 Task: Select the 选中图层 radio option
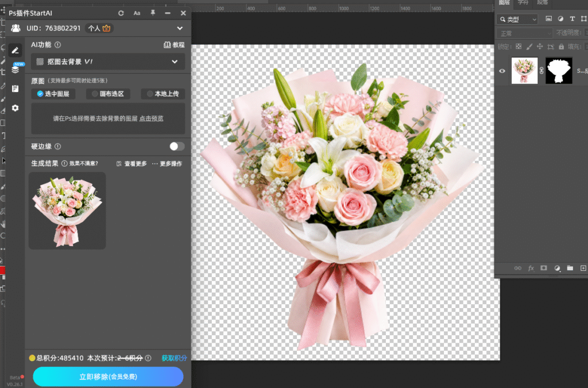[x=53, y=94]
